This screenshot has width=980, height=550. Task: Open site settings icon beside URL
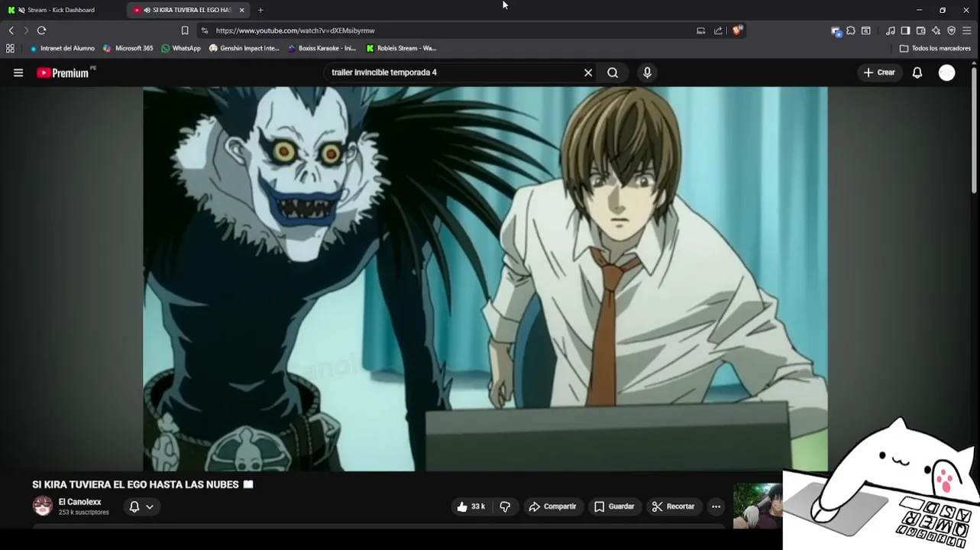click(x=204, y=31)
